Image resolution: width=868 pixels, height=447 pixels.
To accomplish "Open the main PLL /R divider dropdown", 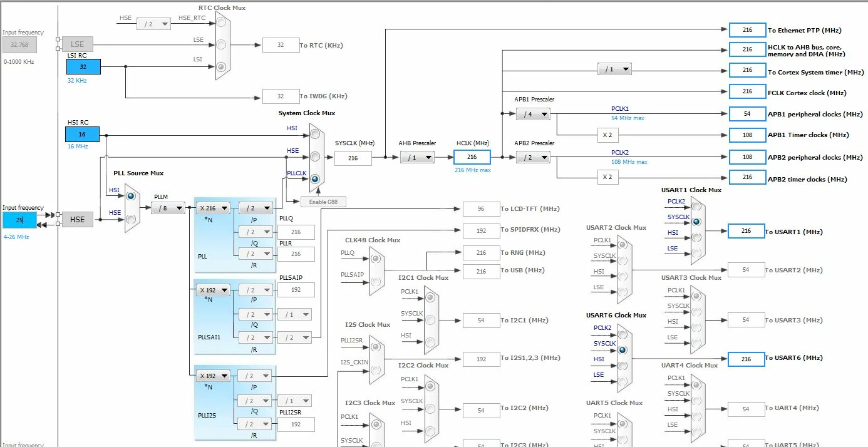I will (256, 254).
